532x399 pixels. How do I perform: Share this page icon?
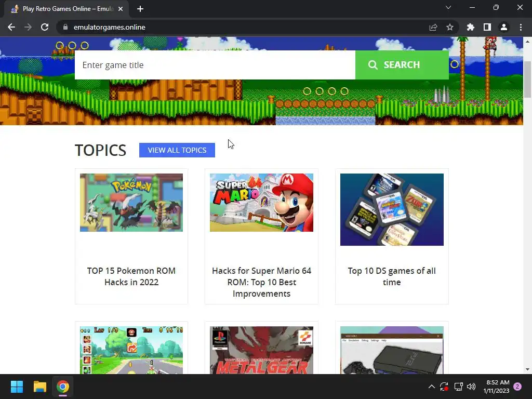[x=433, y=27]
